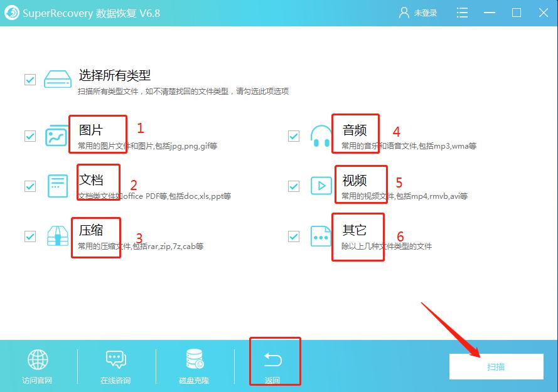Uncheck the 音频 file type checkbox
The height and width of the screenshot is (392, 558).
point(293,134)
